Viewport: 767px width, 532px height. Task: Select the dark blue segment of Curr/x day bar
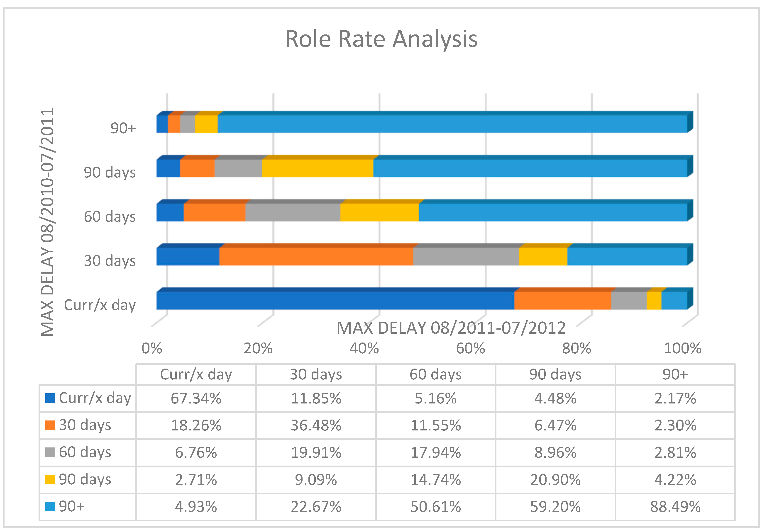[335, 300]
